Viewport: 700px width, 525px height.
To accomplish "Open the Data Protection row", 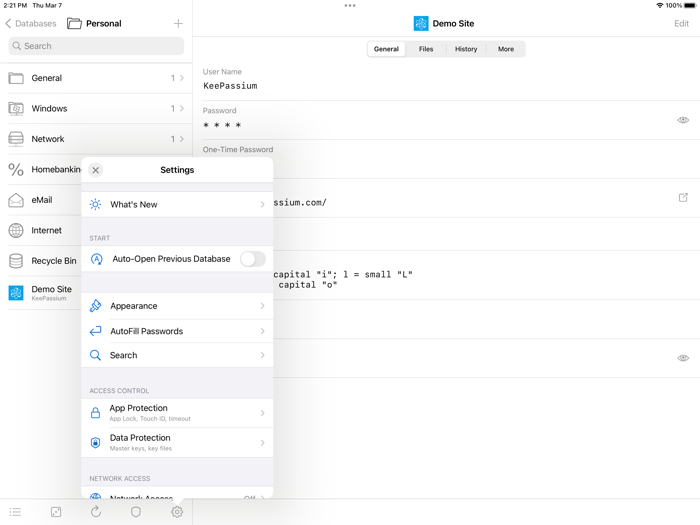I will pos(177,442).
